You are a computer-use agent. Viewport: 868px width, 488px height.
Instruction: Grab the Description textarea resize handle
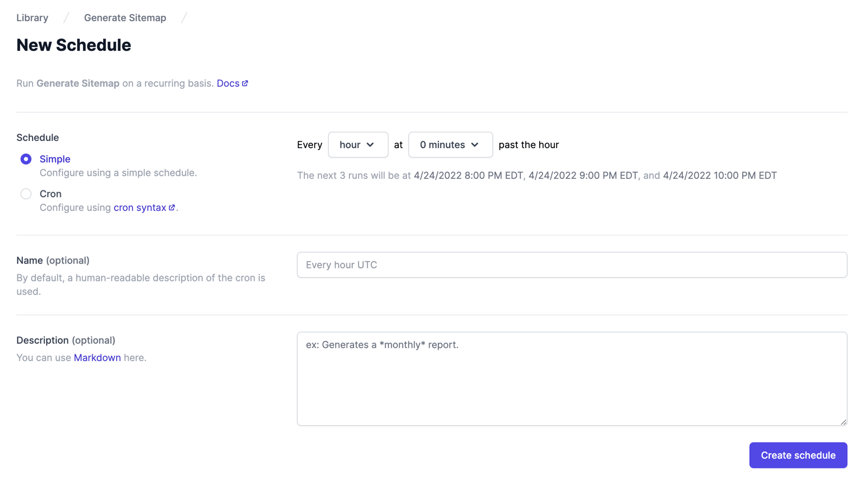pyautogui.click(x=843, y=421)
